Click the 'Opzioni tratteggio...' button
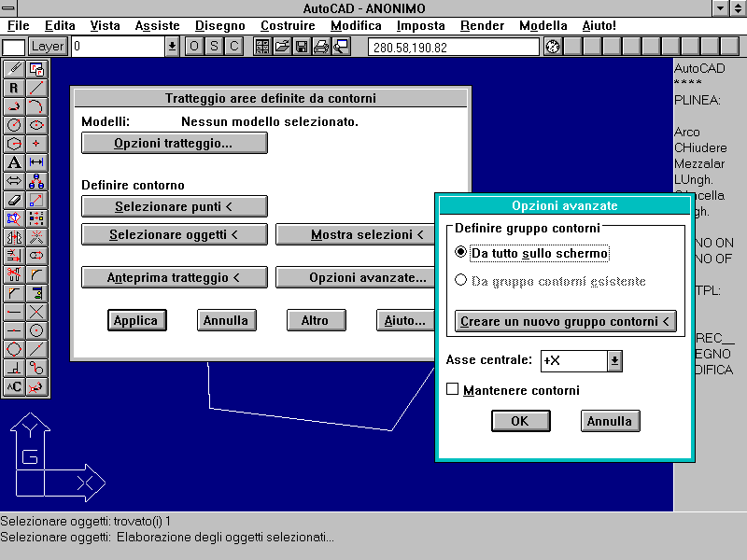747x560 pixels. click(x=175, y=144)
